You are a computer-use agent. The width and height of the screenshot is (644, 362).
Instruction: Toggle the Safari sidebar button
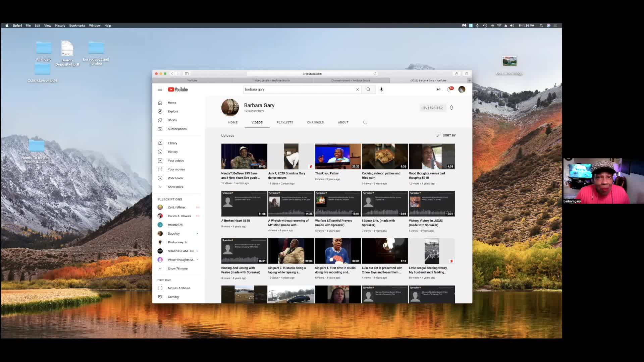tap(187, 74)
